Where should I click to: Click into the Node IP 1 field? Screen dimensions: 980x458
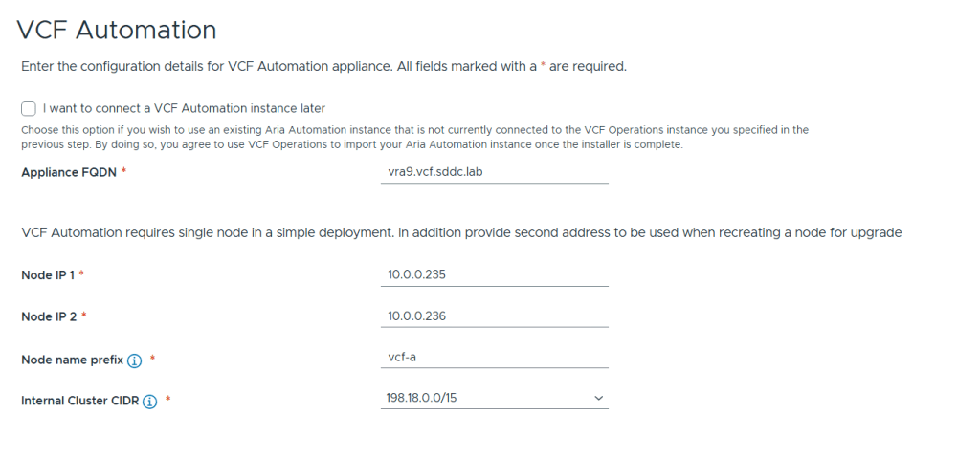494,274
